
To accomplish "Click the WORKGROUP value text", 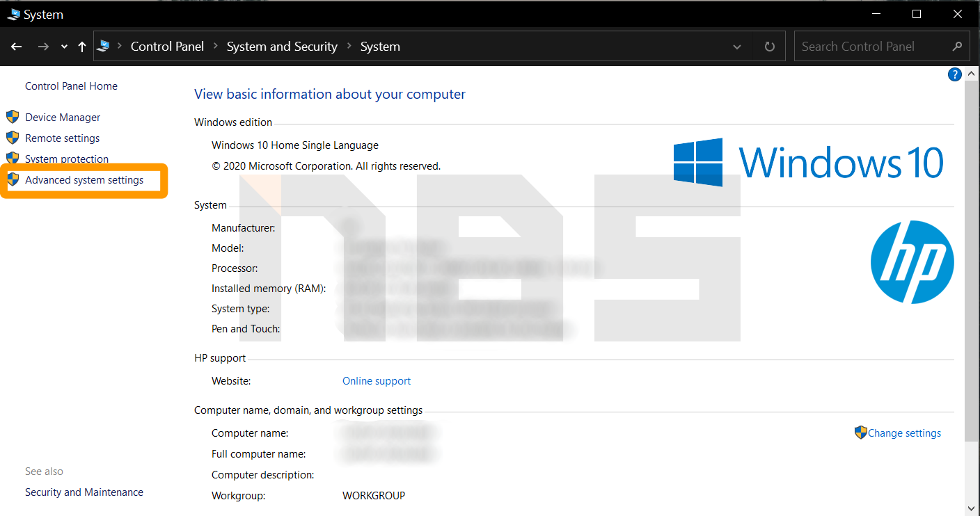I will [374, 496].
